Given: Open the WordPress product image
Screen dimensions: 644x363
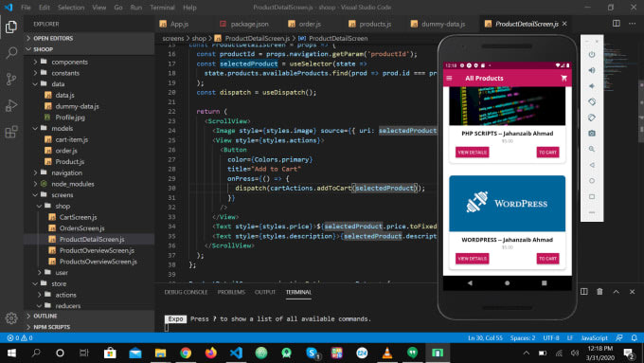Looking at the screenshot, I should 508,204.
